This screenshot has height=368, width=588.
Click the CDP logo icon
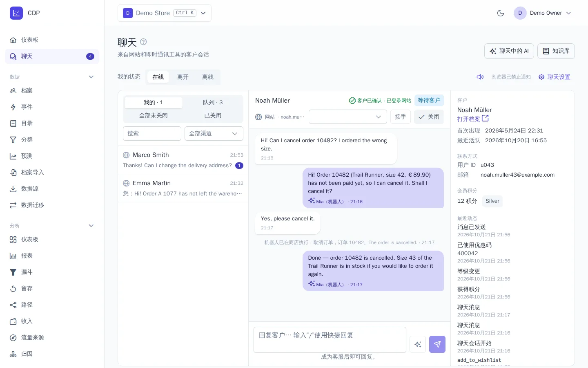16,13
